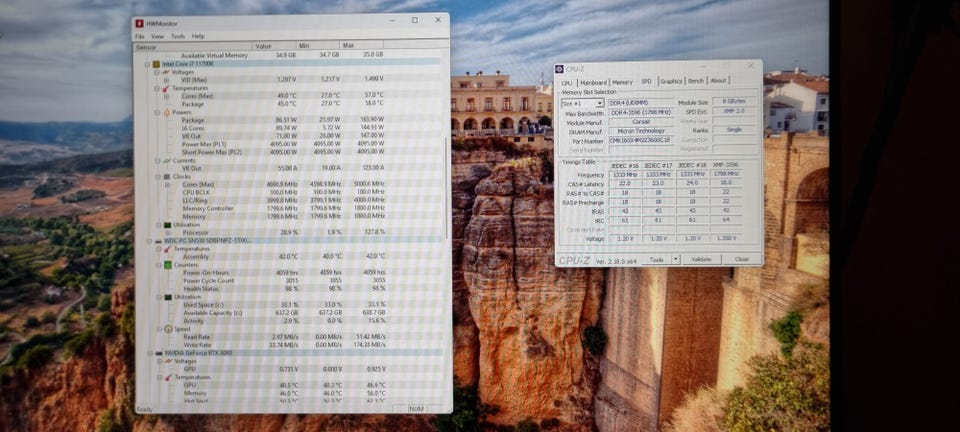Click the Sensor column header

tap(193, 46)
